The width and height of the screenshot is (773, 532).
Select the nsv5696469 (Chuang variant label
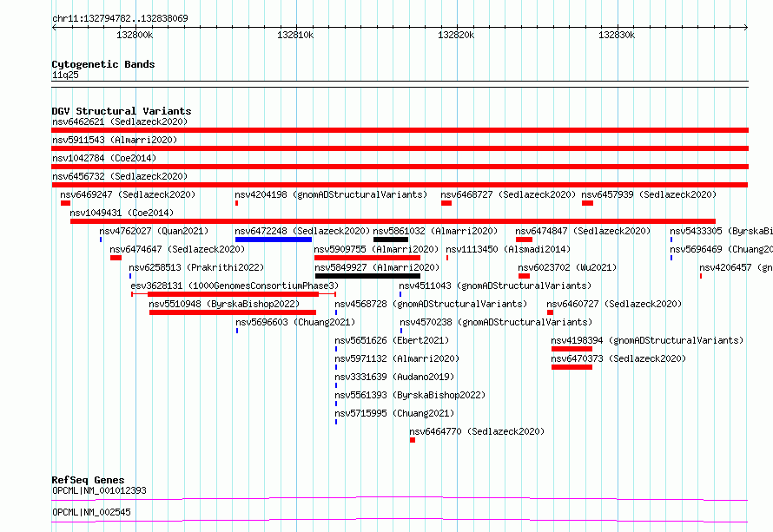(721, 249)
